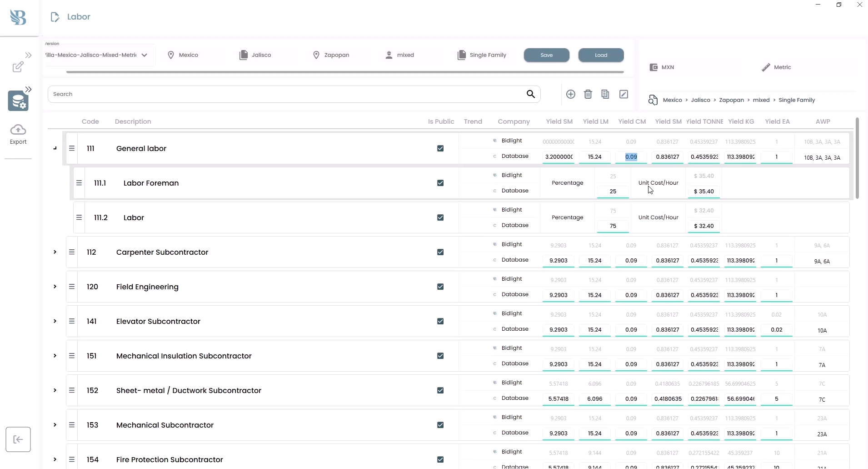This screenshot has height=469, width=868.
Task: Click the logout arrow icon at bottom left
Action: tap(18, 439)
